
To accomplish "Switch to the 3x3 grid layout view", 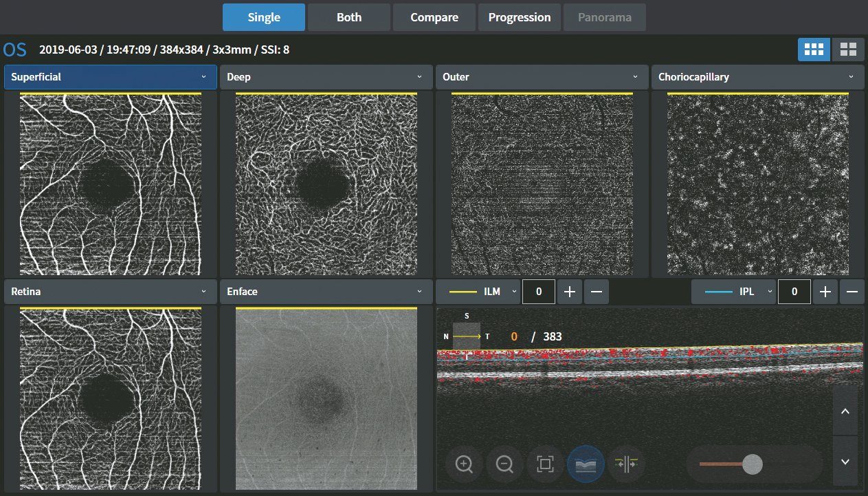I will (x=814, y=50).
